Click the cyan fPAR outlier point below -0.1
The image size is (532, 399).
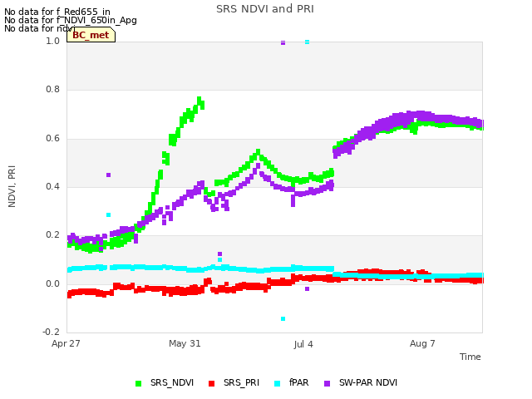(x=283, y=318)
